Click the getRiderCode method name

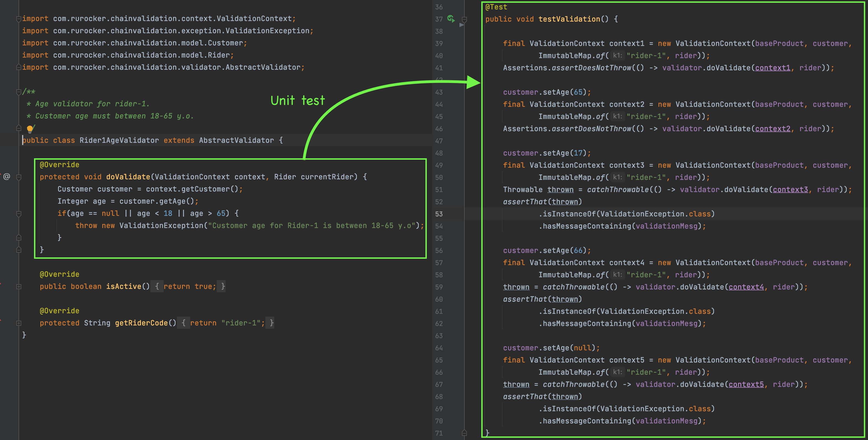[x=142, y=323]
